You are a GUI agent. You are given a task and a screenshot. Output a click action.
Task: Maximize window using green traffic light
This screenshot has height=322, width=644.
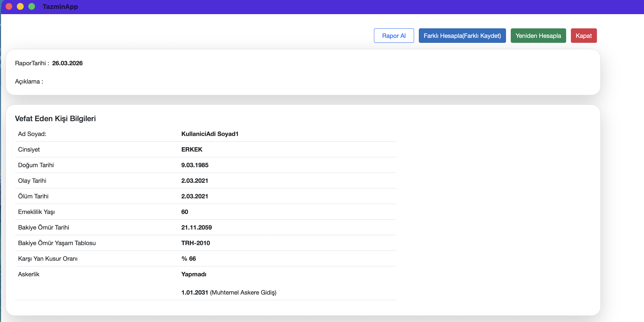pos(32,6)
